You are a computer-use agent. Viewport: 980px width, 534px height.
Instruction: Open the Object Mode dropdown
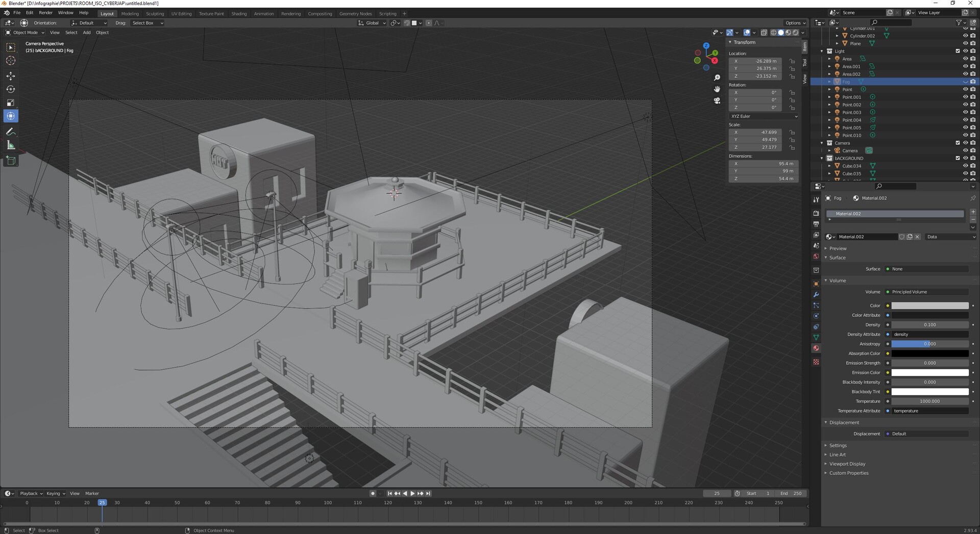click(x=25, y=33)
